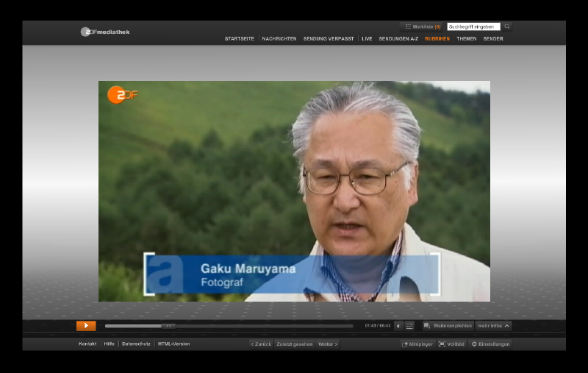588x373 pixels.
Task: Open Sendung verpasst section
Action: (329, 39)
